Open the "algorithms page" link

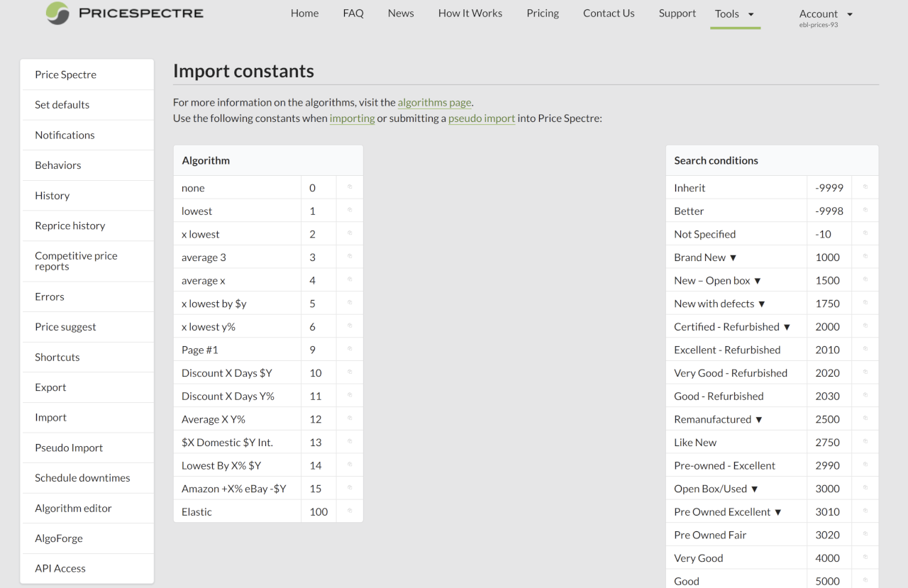(x=434, y=102)
